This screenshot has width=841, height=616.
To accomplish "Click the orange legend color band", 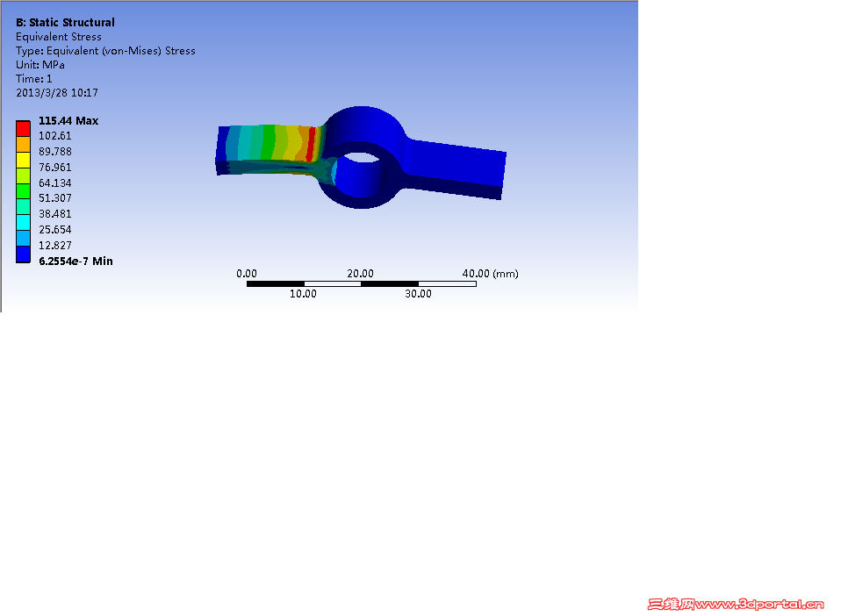I will tap(23, 144).
